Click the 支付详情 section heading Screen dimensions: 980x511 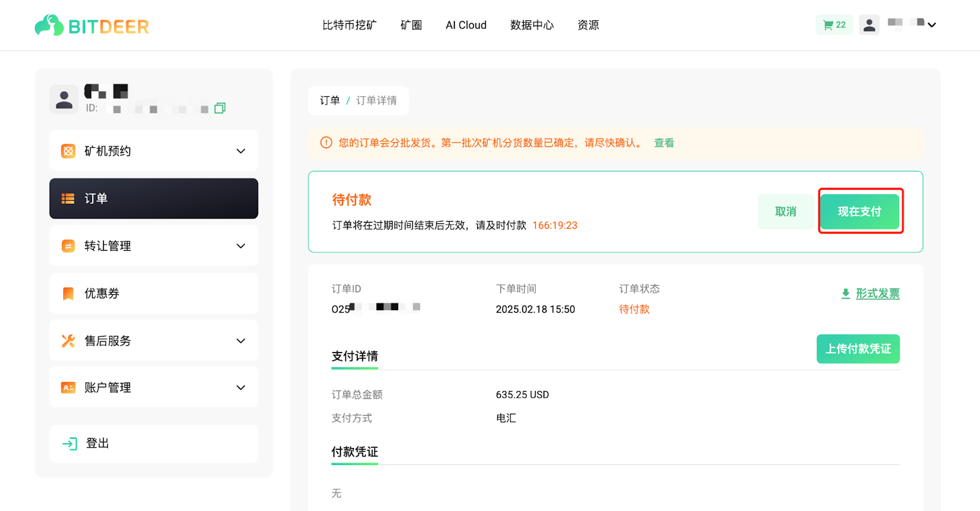(x=355, y=356)
